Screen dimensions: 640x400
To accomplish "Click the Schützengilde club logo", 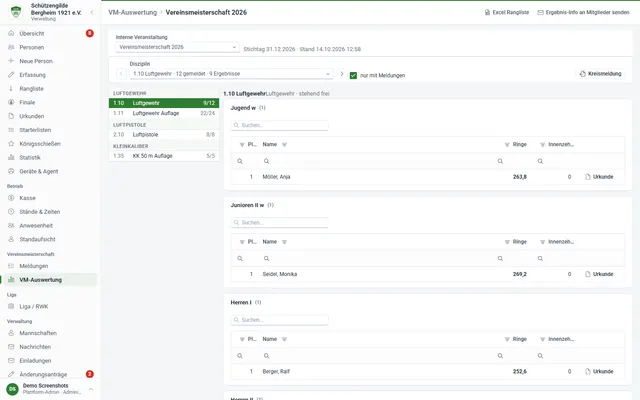I will (x=16, y=12).
